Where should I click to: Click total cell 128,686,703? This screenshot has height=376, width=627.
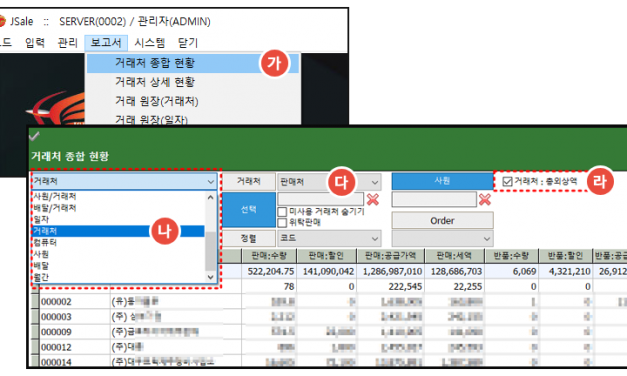(x=456, y=271)
